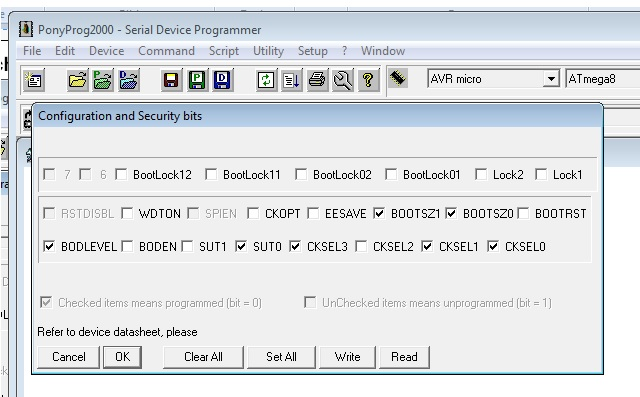Toggle the BootLock11 checkbox
This screenshot has height=397, width=640.
(211, 175)
